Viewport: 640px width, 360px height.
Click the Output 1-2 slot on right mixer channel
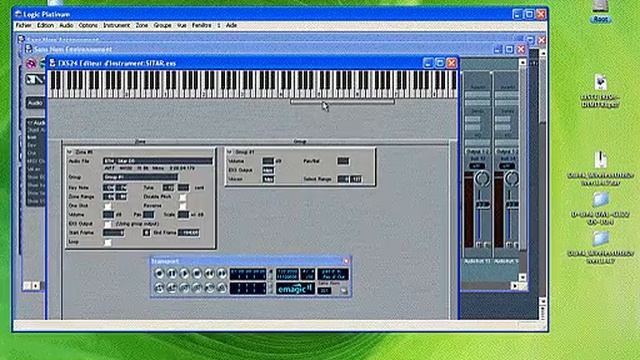click(x=507, y=152)
